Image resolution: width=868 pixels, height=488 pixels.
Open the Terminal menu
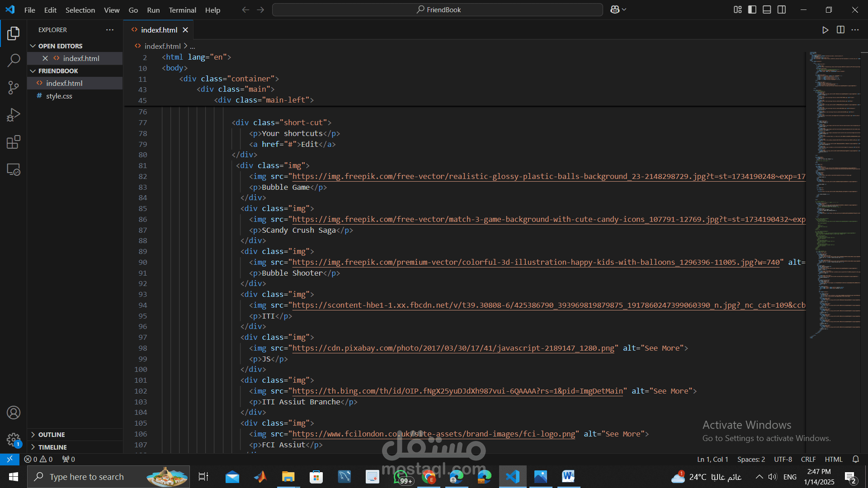click(182, 10)
